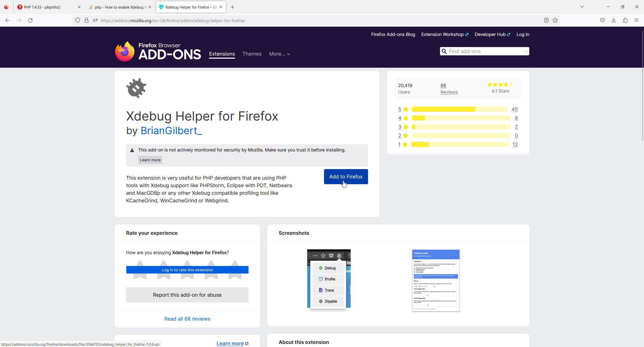Image resolution: width=644 pixels, height=347 pixels.
Task: Open the BrianGilbert_ author link
Action: [171, 131]
